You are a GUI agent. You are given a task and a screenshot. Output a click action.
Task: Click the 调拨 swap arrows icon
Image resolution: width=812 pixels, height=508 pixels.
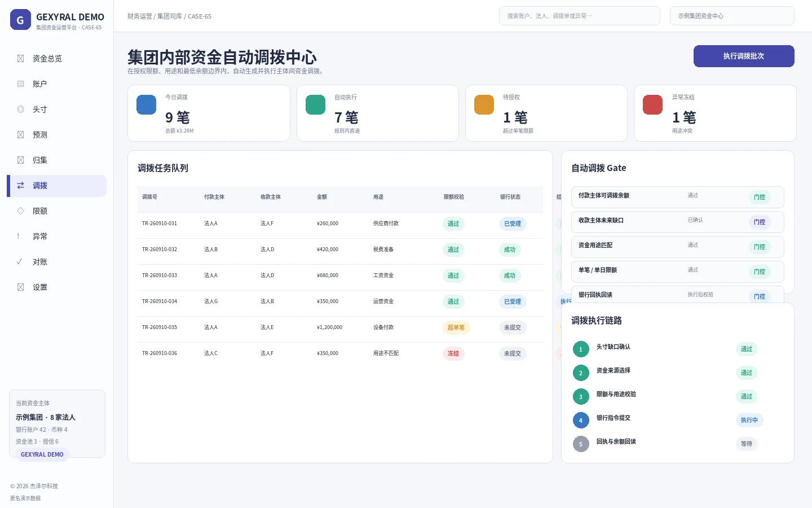pyautogui.click(x=20, y=186)
